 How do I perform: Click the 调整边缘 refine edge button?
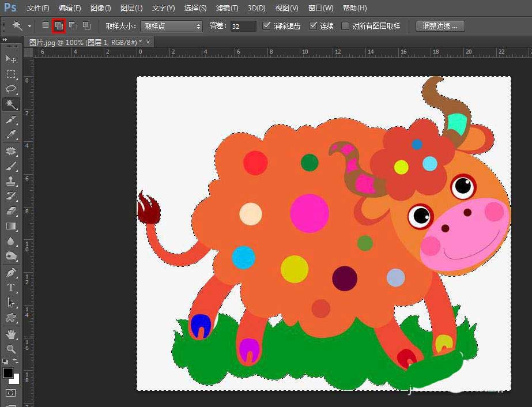point(440,26)
